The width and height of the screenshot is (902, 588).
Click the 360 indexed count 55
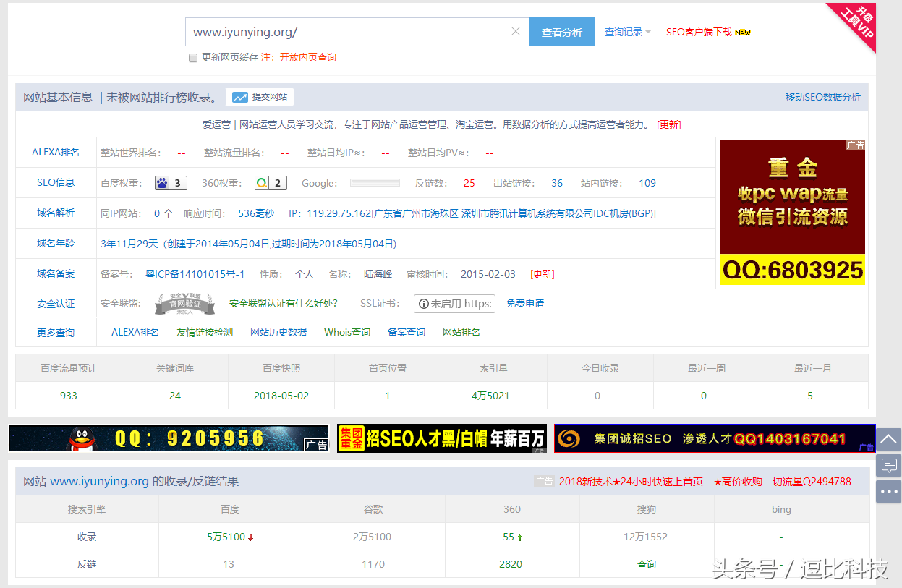[x=509, y=537]
